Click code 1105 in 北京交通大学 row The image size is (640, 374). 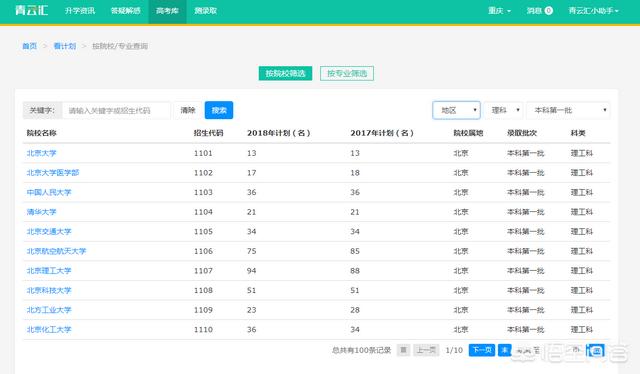[203, 232]
